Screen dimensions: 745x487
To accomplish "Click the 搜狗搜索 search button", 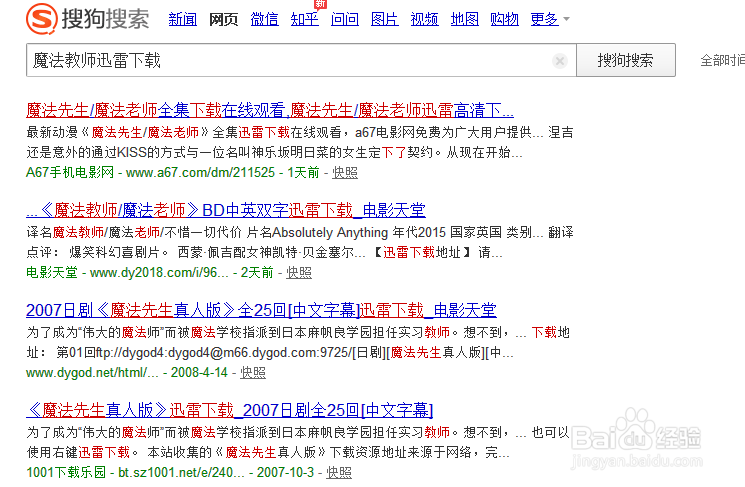I will pos(626,60).
